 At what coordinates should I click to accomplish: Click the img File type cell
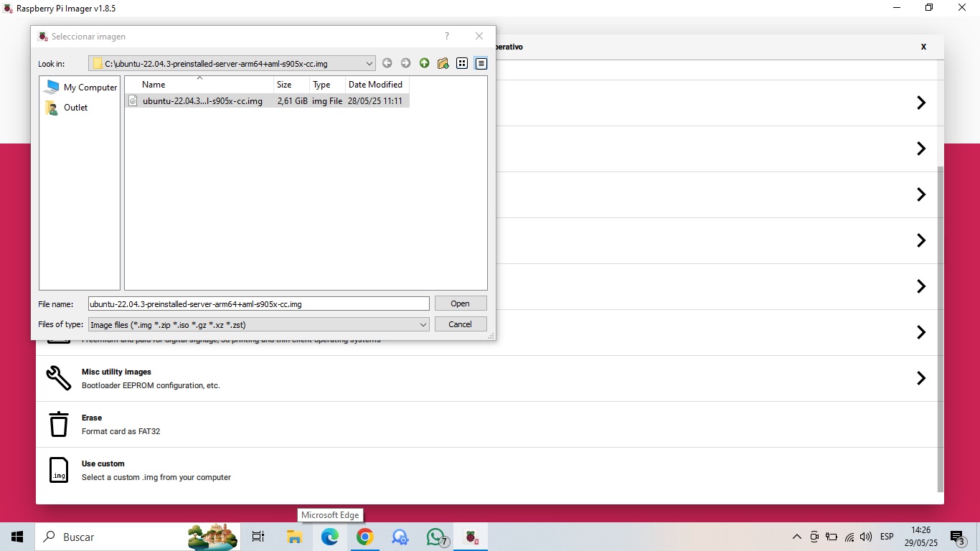click(327, 101)
